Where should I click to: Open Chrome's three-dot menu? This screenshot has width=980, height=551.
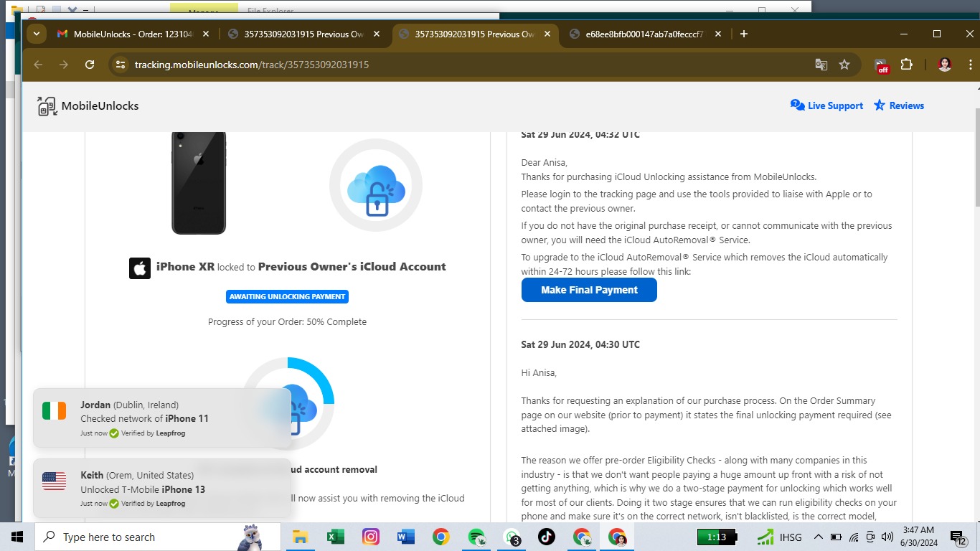[971, 64]
